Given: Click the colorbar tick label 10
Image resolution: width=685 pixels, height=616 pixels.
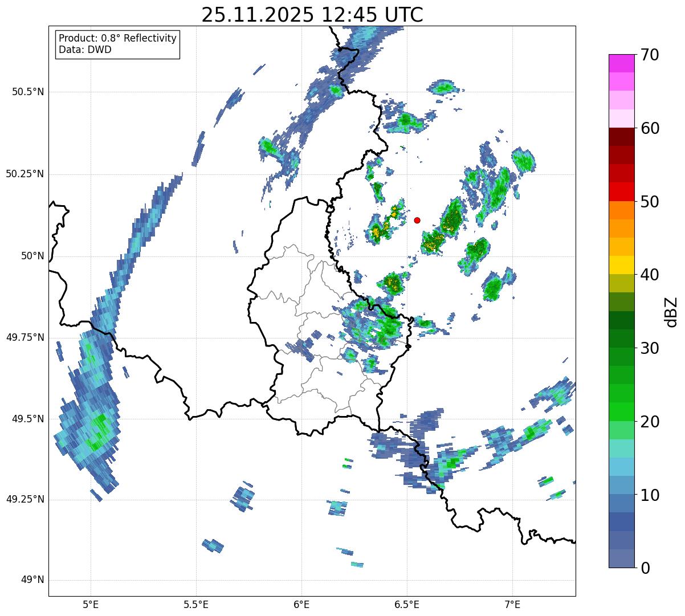Looking at the screenshot, I should point(650,495).
